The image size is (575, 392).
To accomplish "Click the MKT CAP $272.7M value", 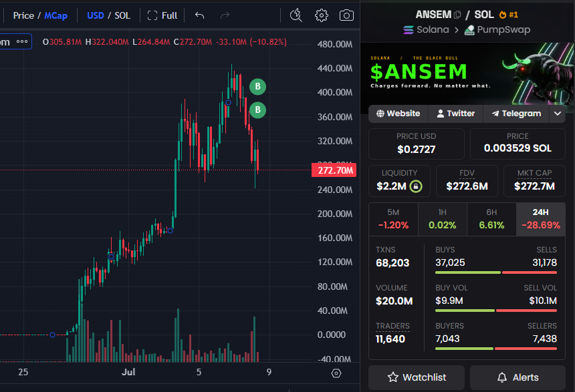I will click(x=534, y=186).
